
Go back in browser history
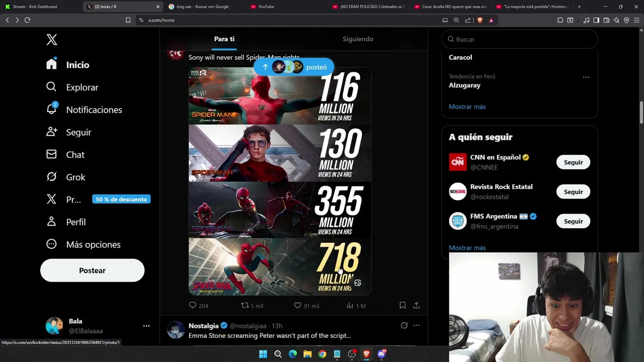(x=8, y=20)
